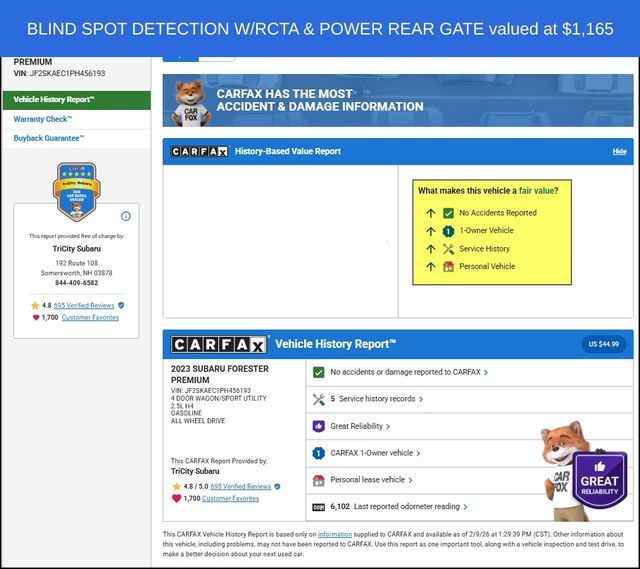The image size is (640, 569).
Task: Open the Warranty Check tab in sidebar
Action: point(43,119)
